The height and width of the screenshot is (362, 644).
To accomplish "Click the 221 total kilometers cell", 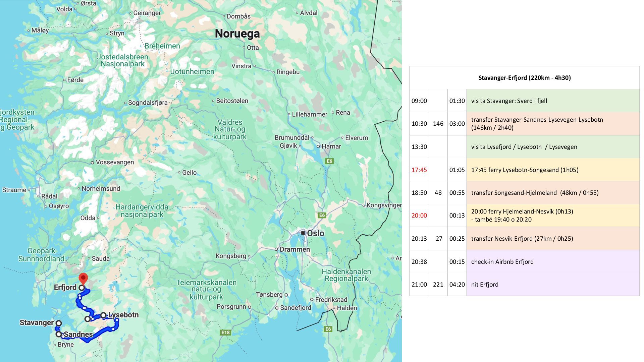I will point(438,285).
